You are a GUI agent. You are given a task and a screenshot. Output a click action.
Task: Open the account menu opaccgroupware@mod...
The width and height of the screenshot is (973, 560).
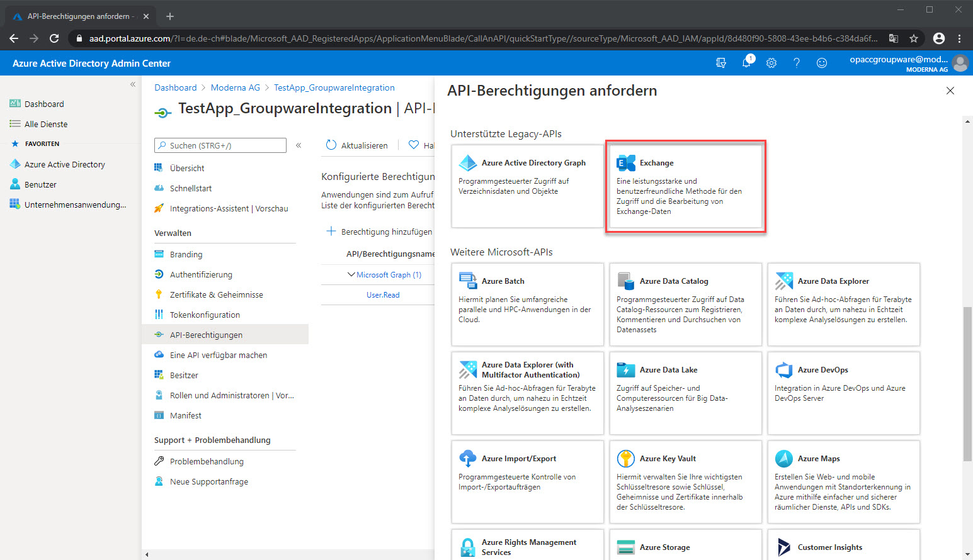(907, 63)
